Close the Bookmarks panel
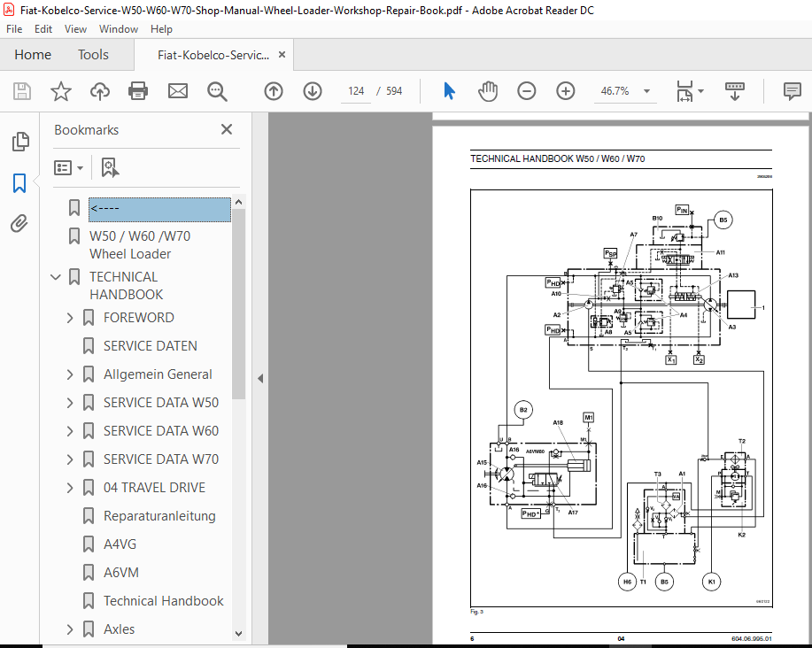Image resolution: width=812 pixels, height=648 pixels. (x=227, y=129)
